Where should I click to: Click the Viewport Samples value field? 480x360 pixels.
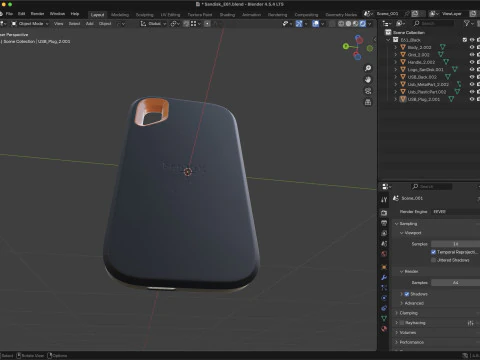[455, 244]
